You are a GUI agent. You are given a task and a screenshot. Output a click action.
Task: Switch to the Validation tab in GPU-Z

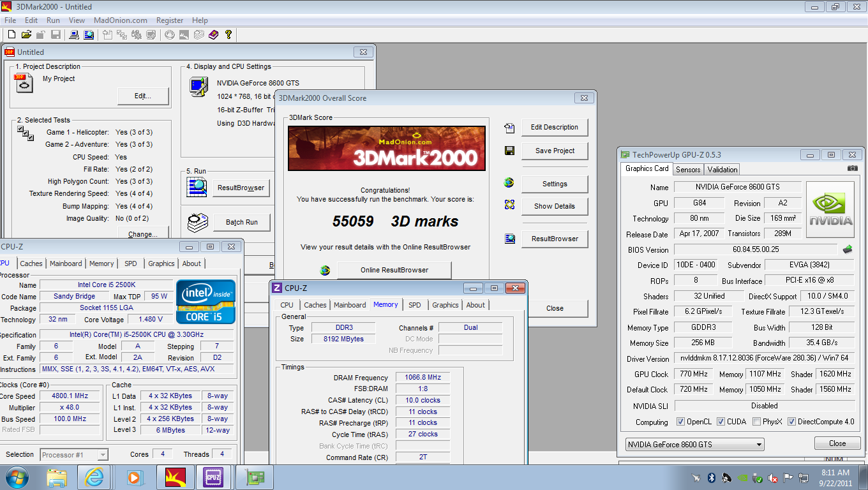(x=722, y=169)
